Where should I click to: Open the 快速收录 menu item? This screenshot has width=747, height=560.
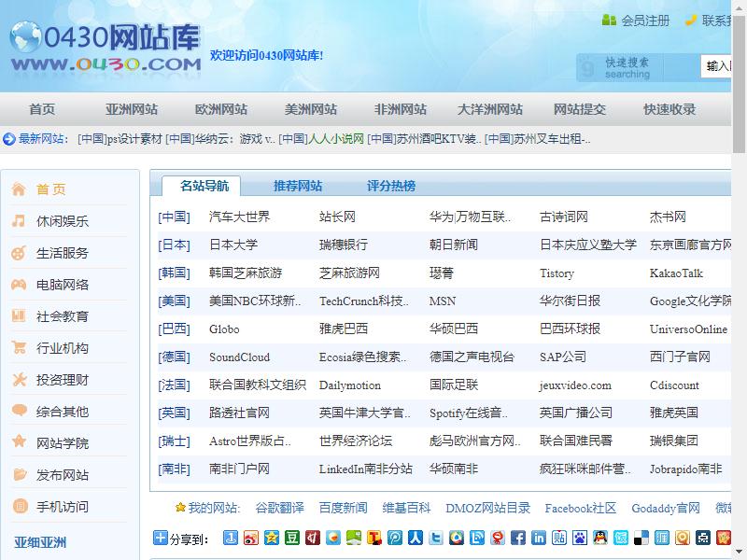click(669, 109)
